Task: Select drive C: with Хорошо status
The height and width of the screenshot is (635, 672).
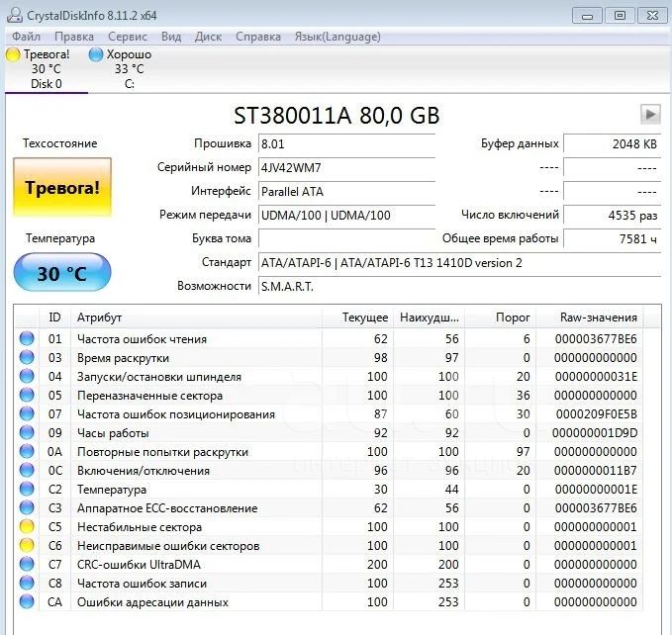Action: coord(129,69)
